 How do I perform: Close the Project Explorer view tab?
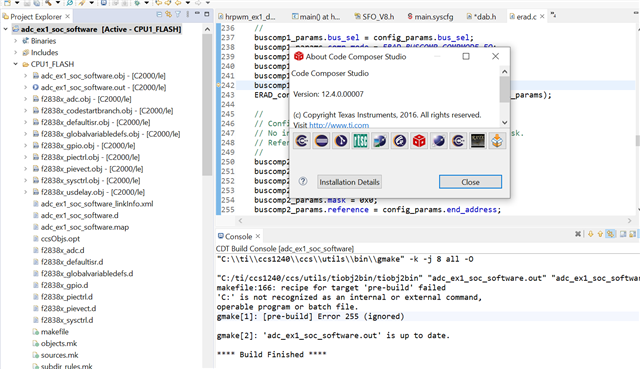coord(68,16)
